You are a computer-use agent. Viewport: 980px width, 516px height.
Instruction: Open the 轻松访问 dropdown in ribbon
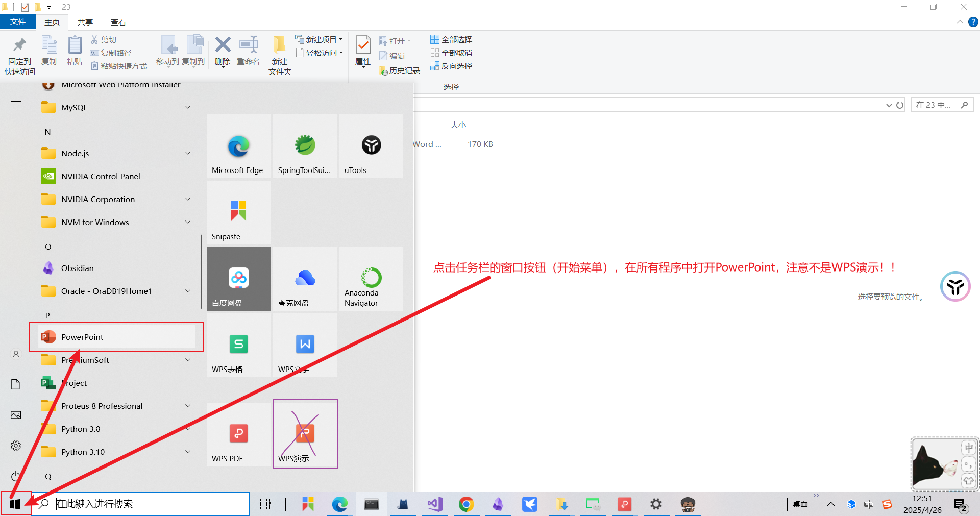point(319,53)
